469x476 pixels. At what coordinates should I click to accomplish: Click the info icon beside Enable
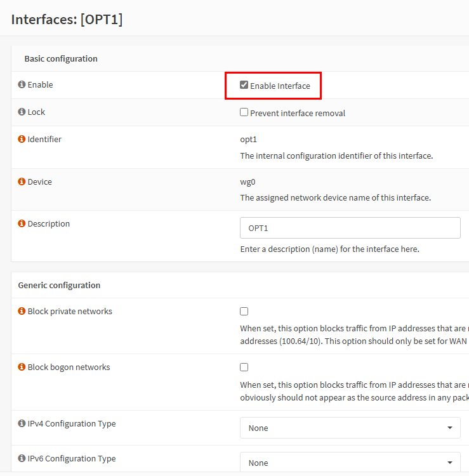coord(22,85)
